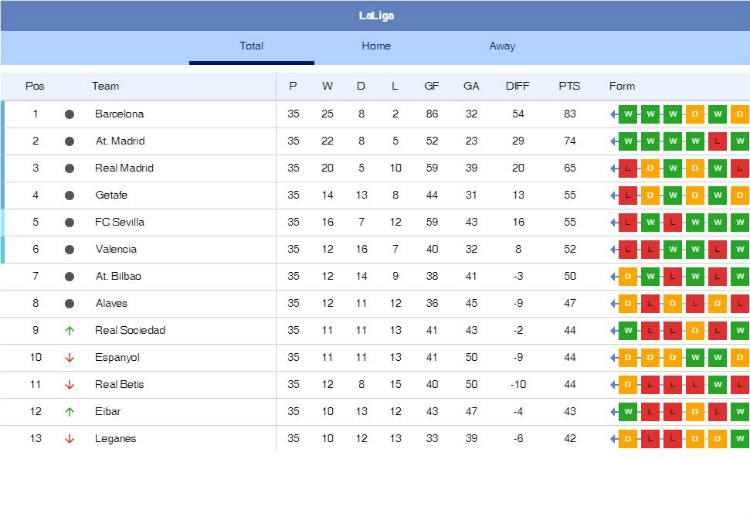Image resolution: width=750 pixels, height=517 pixels.
Task: Click the red down arrow beside Leganes
Action: (x=69, y=438)
